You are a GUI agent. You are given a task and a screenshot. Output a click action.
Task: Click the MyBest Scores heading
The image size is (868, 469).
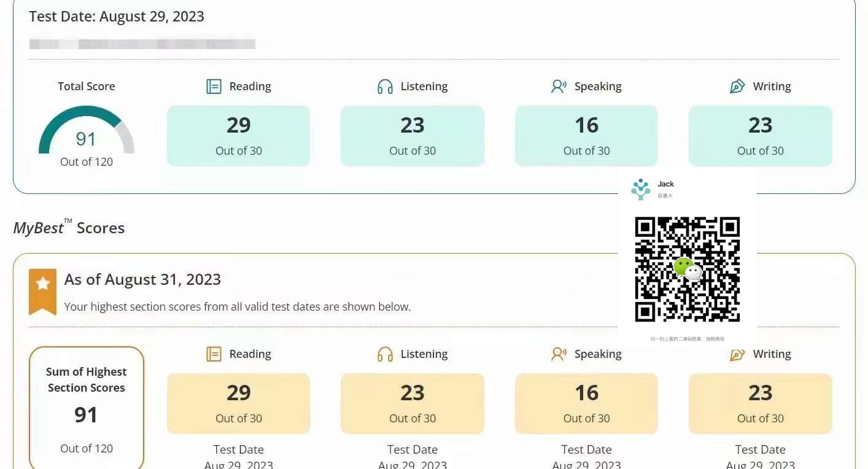point(69,227)
